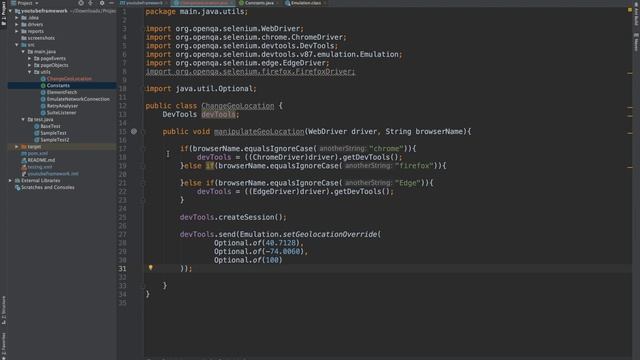Expand the target folder arrow
Screen dimensions: 640x360
(17, 147)
